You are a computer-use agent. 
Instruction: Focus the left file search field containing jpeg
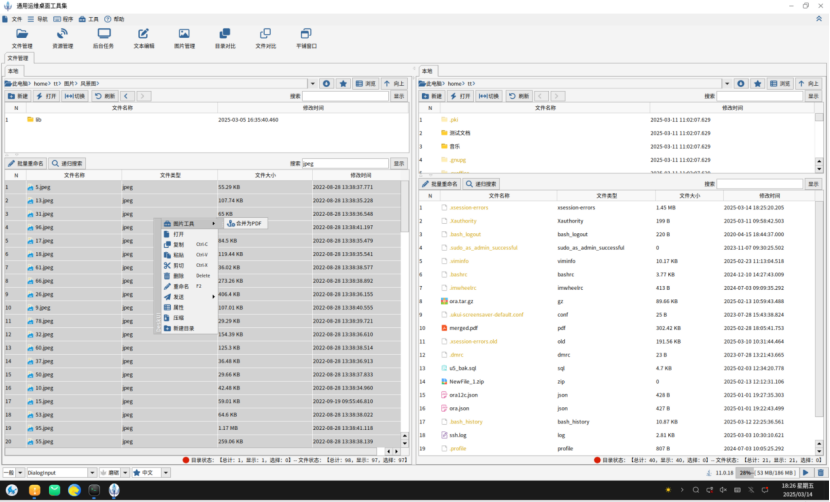345,164
